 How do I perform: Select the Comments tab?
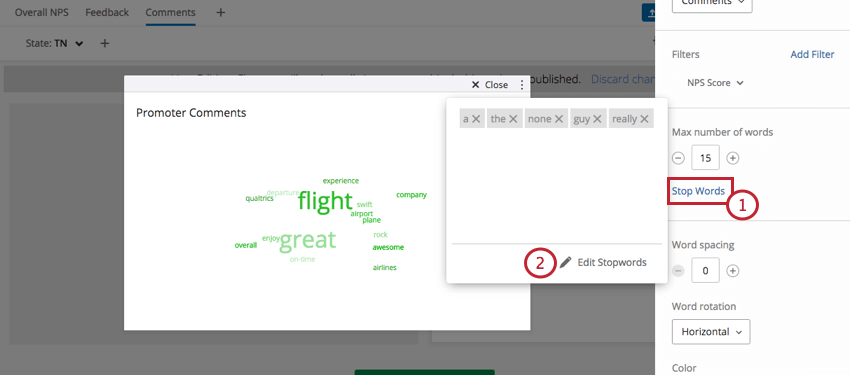[170, 12]
